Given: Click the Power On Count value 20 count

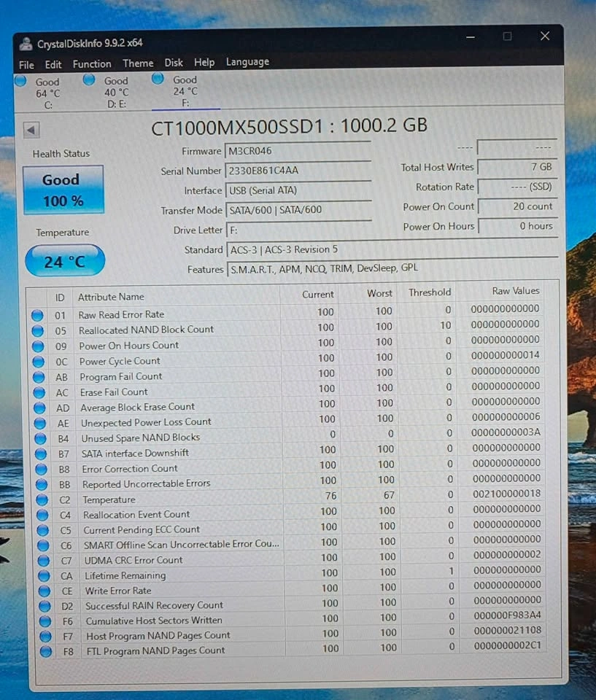Looking at the screenshot, I should (x=518, y=206).
